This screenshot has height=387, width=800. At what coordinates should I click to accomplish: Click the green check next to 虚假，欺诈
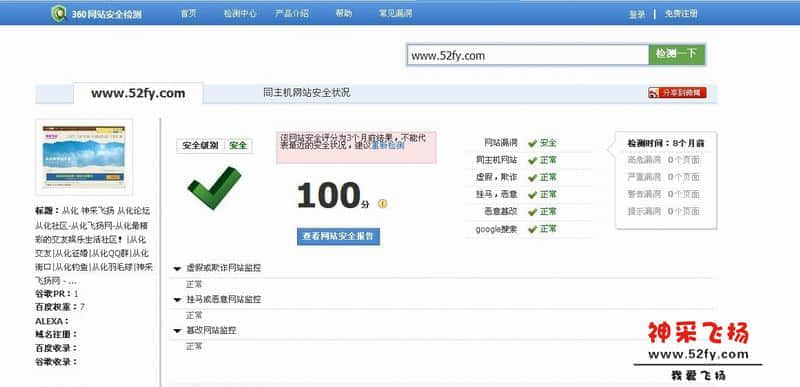click(533, 178)
